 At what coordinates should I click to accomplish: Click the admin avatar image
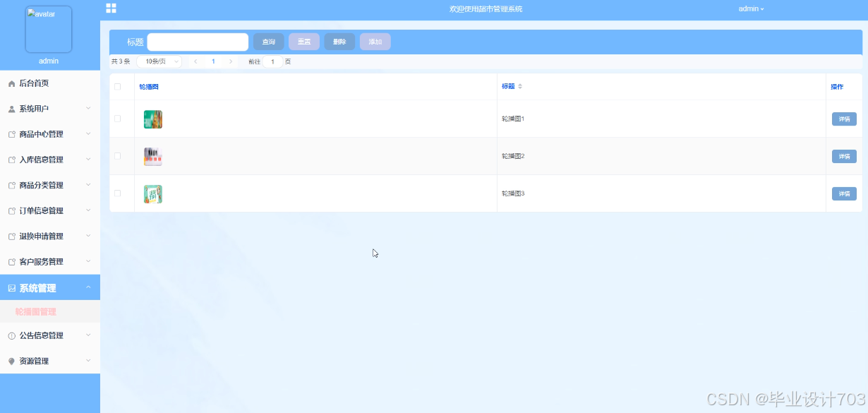[x=49, y=30]
